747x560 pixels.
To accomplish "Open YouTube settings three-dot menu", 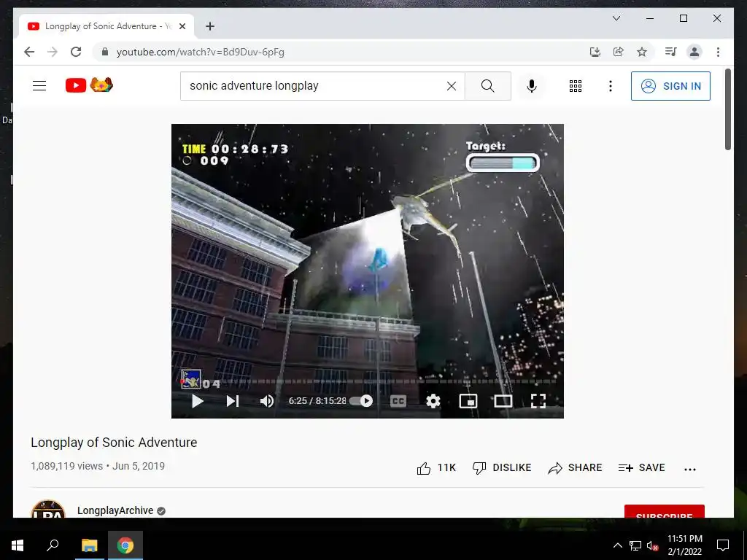I will click(x=611, y=86).
